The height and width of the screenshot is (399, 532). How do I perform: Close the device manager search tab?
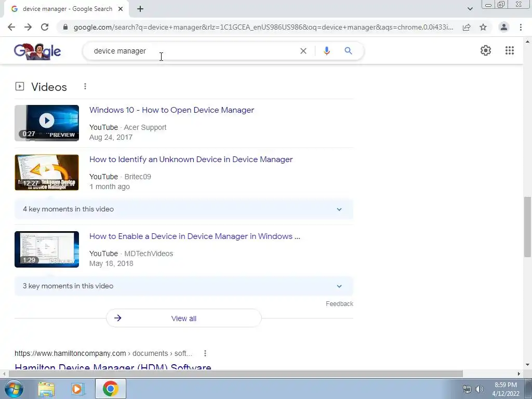pyautogui.click(x=121, y=9)
